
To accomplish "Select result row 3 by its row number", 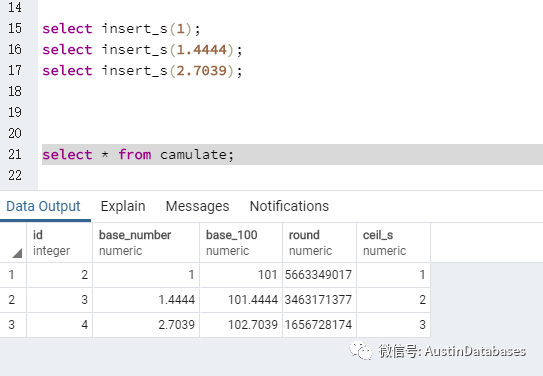I will pyautogui.click(x=12, y=325).
